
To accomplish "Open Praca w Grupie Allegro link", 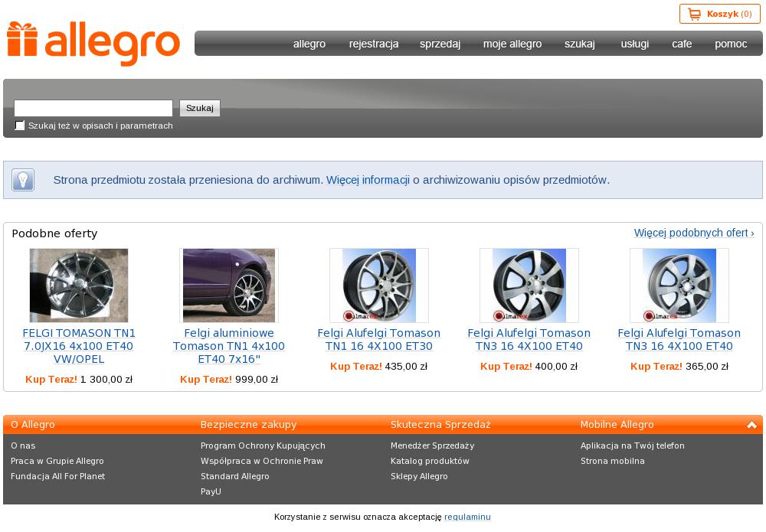I will coord(57,461).
